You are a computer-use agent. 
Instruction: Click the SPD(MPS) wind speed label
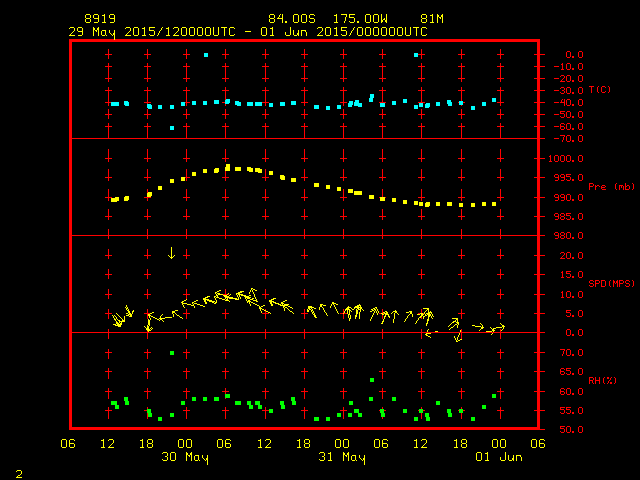click(x=611, y=283)
